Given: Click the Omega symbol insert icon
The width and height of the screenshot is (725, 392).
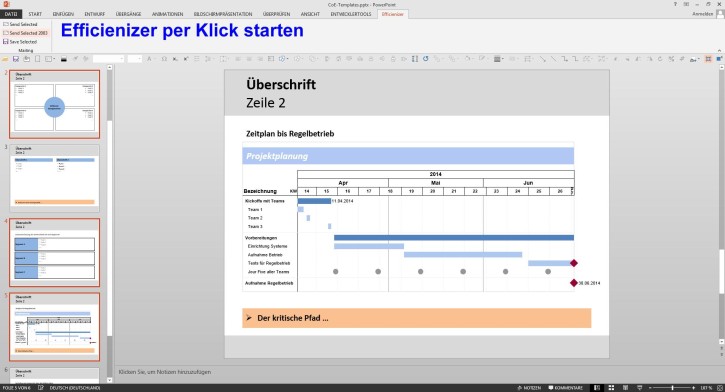Looking at the screenshot, I should point(164,59).
